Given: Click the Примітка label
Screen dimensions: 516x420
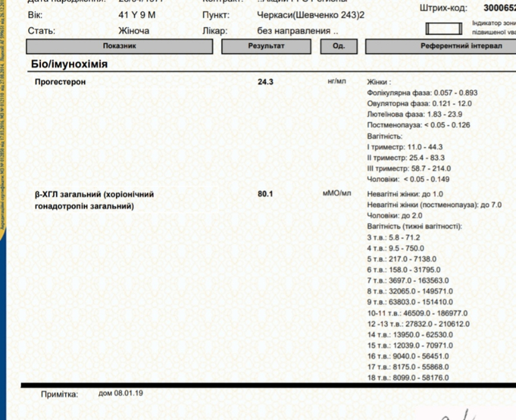Looking at the screenshot, I should point(60,395).
